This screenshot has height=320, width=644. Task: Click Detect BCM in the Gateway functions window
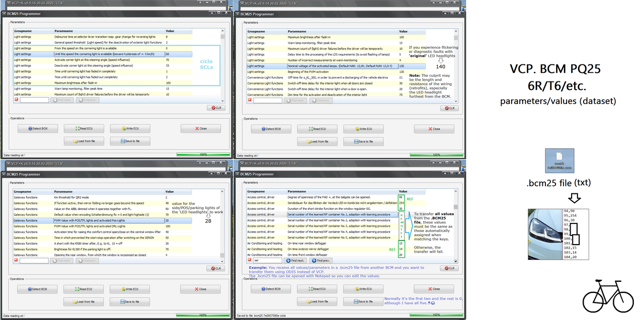point(37,289)
